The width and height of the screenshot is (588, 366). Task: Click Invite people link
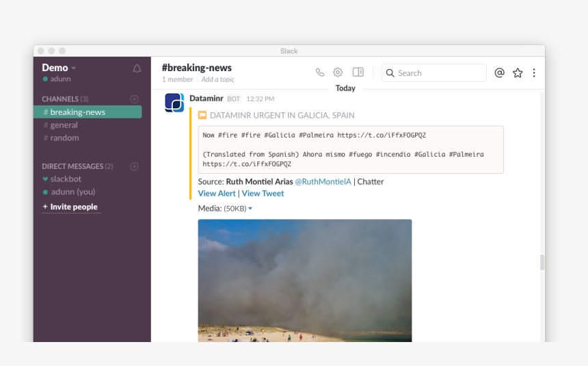click(x=71, y=207)
